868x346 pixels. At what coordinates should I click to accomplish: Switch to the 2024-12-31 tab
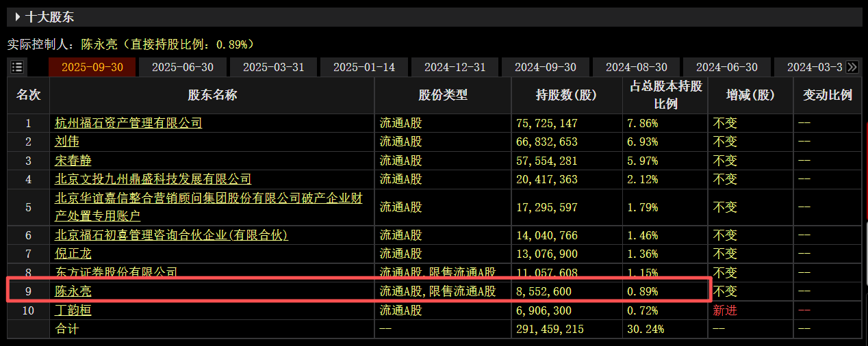(455, 67)
